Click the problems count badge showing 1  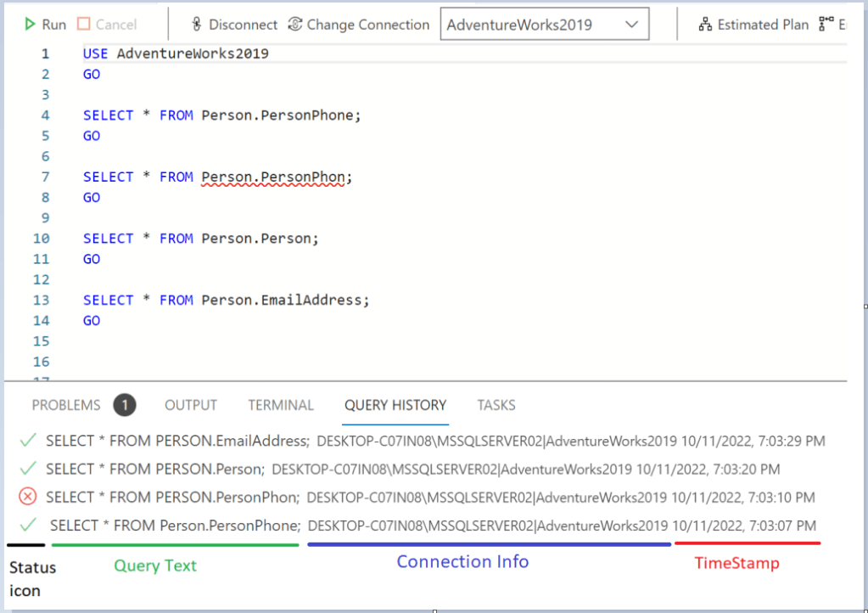[125, 405]
